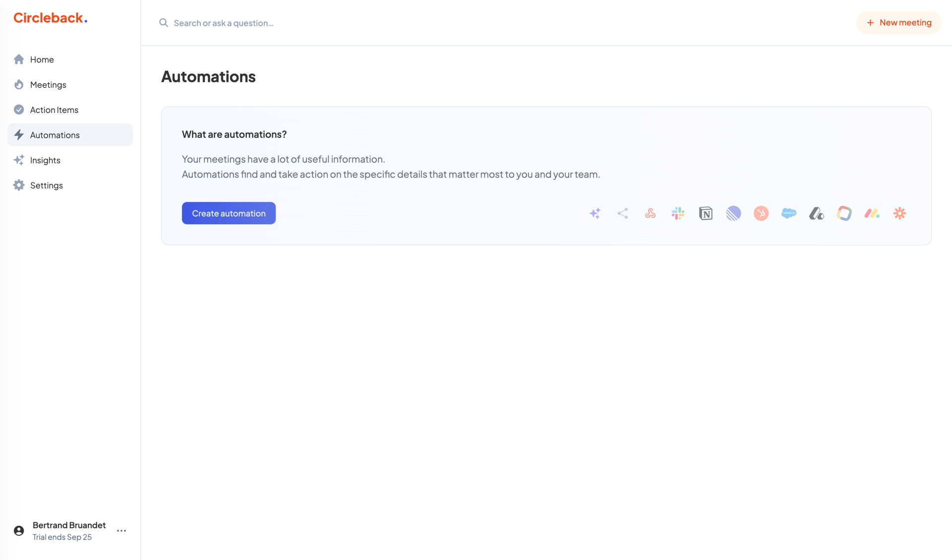952x560 pixels.
Task: Click the Home icon in the sidebar
Action: tap(19, 59)
